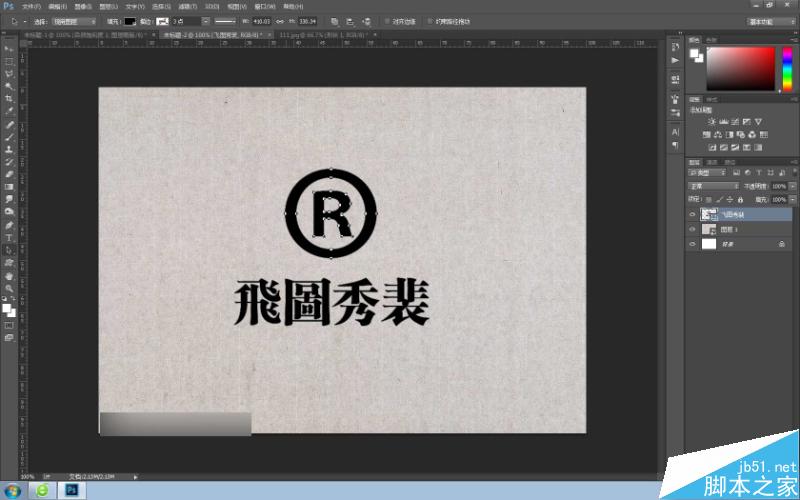800x500 pixels.
Task: Open the History panel icon
Action: pyautogui.click(x=676, y=46)
